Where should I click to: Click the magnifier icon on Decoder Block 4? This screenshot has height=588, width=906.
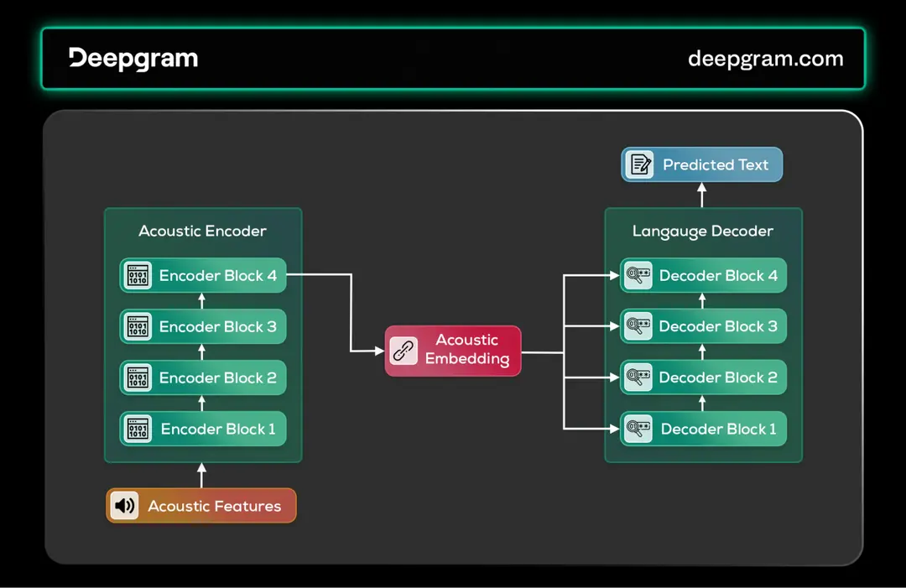pyautogui.click(x=638, y=275)
